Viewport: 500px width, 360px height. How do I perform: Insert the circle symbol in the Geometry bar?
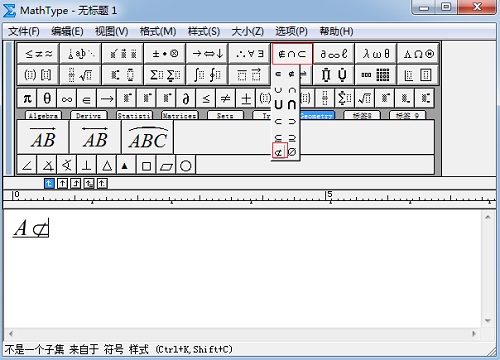click(186, 165)
